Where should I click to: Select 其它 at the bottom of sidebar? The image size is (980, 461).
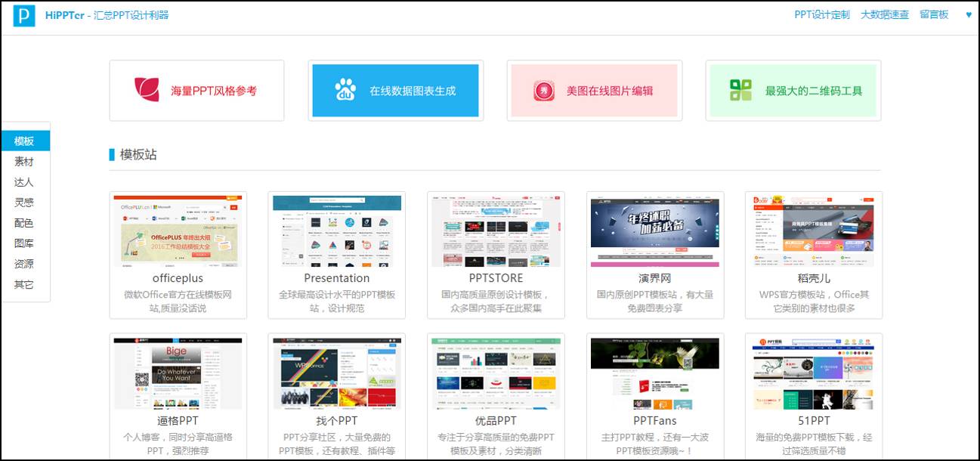click(x=24, y=283)
